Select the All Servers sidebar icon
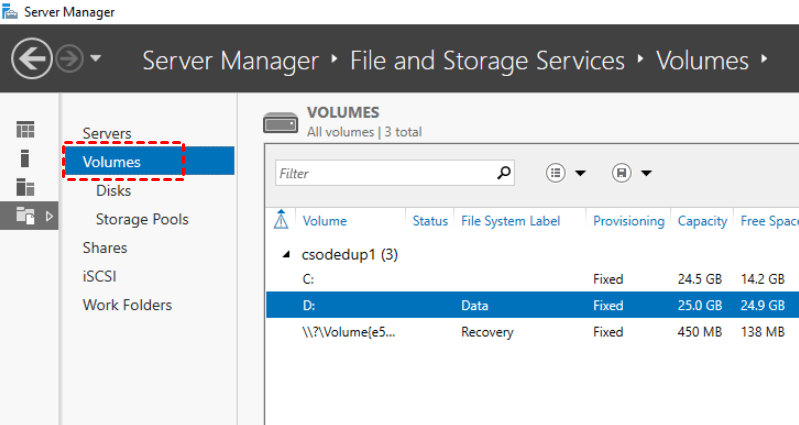The image size is (799, 425). click(25, 187)
